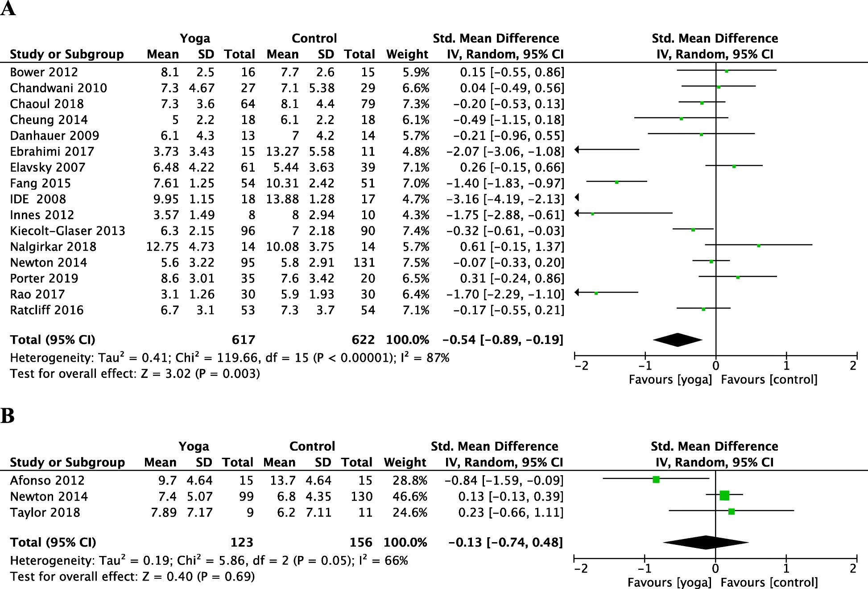
Task: Click the 'Total (95% CI)' label in panel B
Action: [53, 543]
